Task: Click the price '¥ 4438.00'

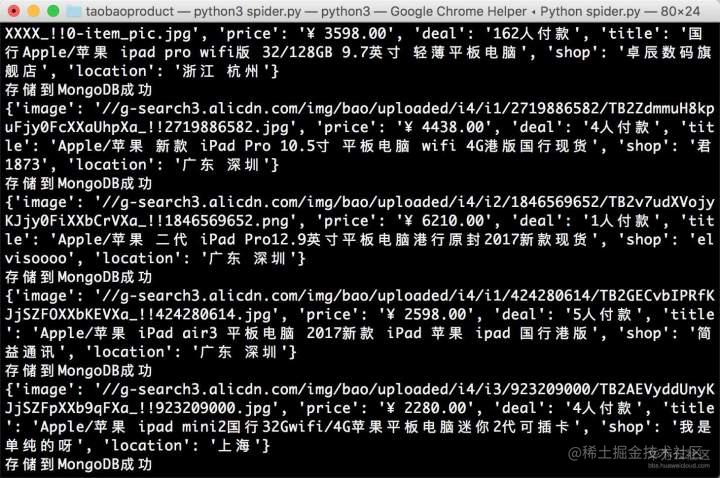Action: pyautogui.click(x=445, y=127)
